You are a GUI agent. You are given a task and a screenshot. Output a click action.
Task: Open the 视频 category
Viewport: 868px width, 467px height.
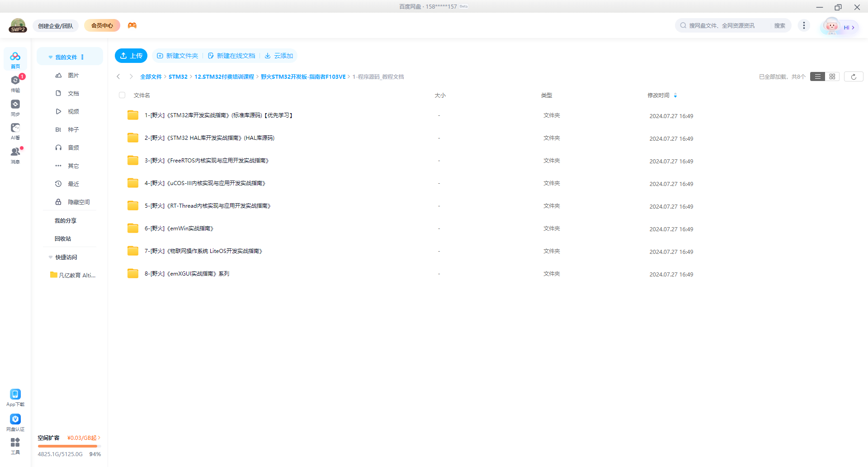point(70,111)
